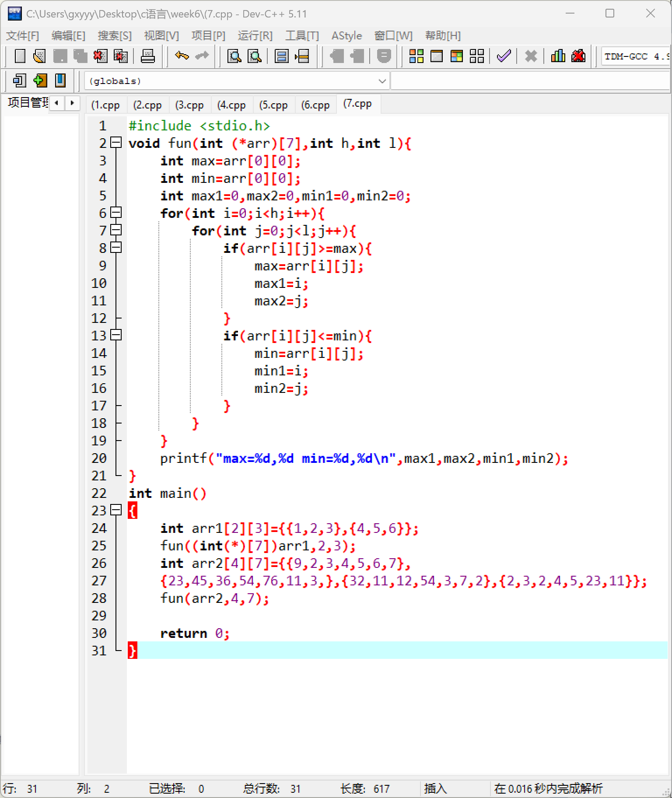Switch to the (2.cpp tab
The image size is (672, 798).
[x=147, y=105]
